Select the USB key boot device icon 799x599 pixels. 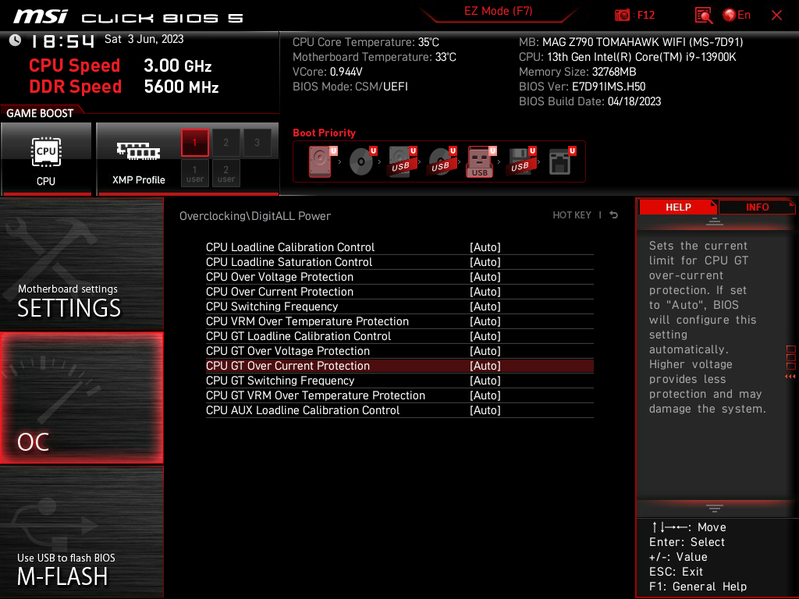pyautogui.click(x=481, y=161)
